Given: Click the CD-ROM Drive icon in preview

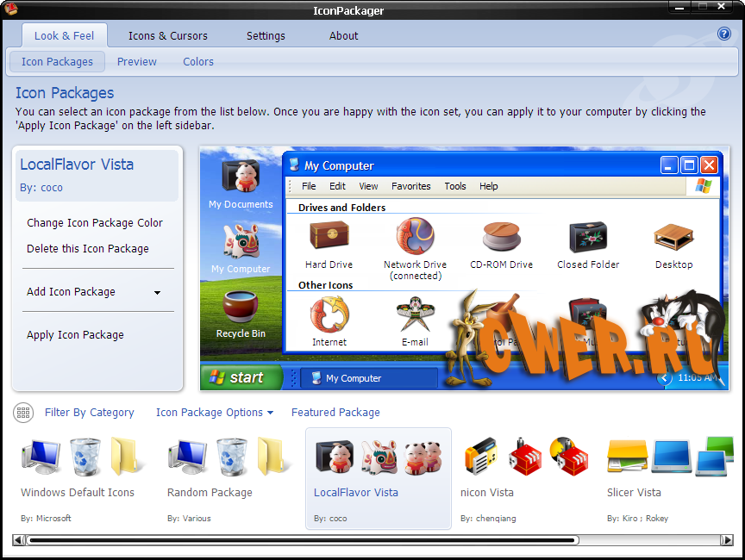Looking at the screenshot, I should pos(501,237).
